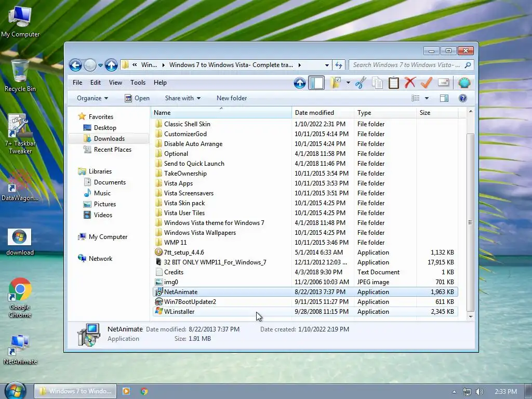
Task: Toggle the navigation pane toolbar button
Action: [316, 83]
